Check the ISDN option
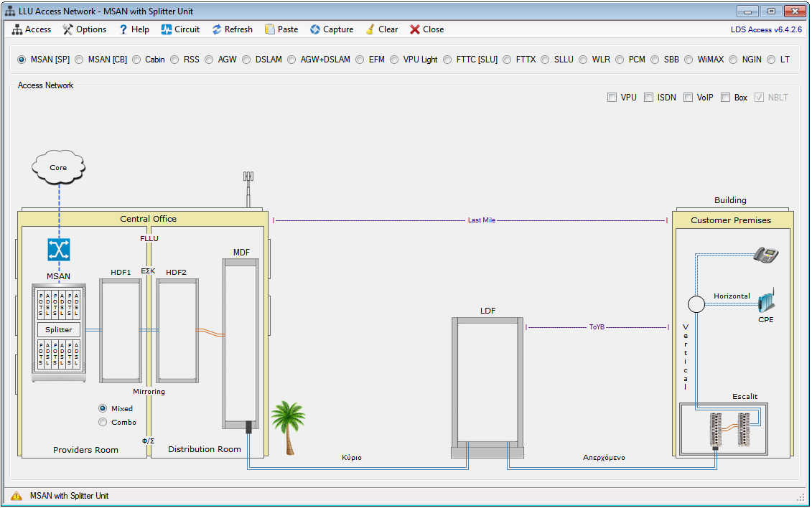812x508 pixels. 648,98
